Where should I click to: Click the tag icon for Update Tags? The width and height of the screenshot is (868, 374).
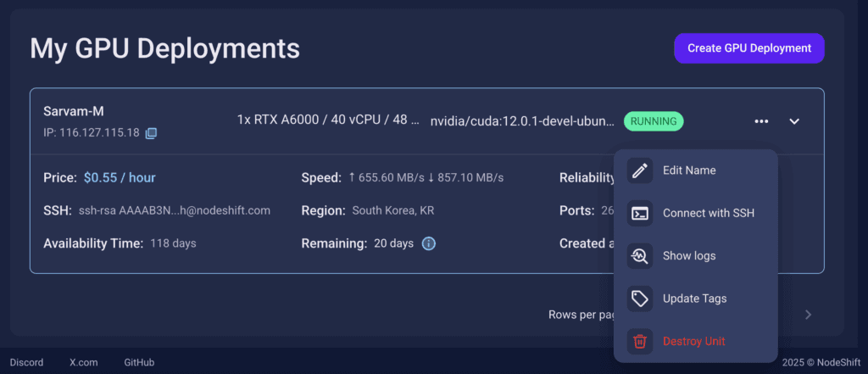point(640,299)
